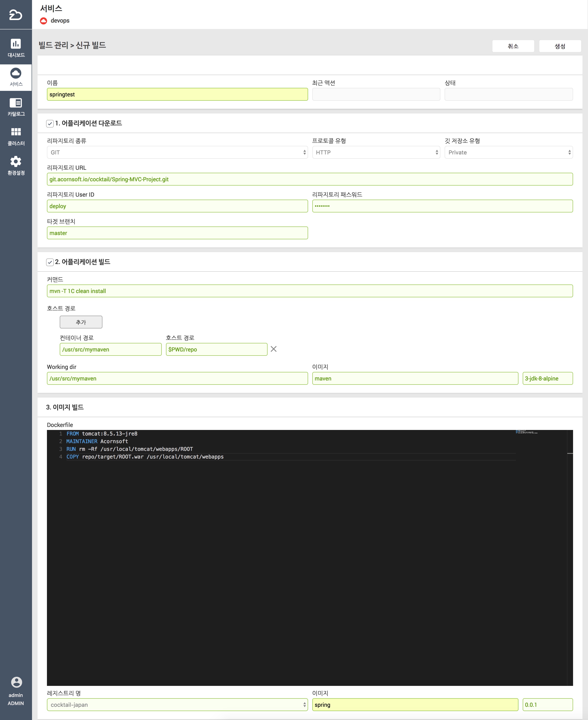Click the 최근 액션 empty field
The image size is (588, 720).
click(x=376, y=94)
